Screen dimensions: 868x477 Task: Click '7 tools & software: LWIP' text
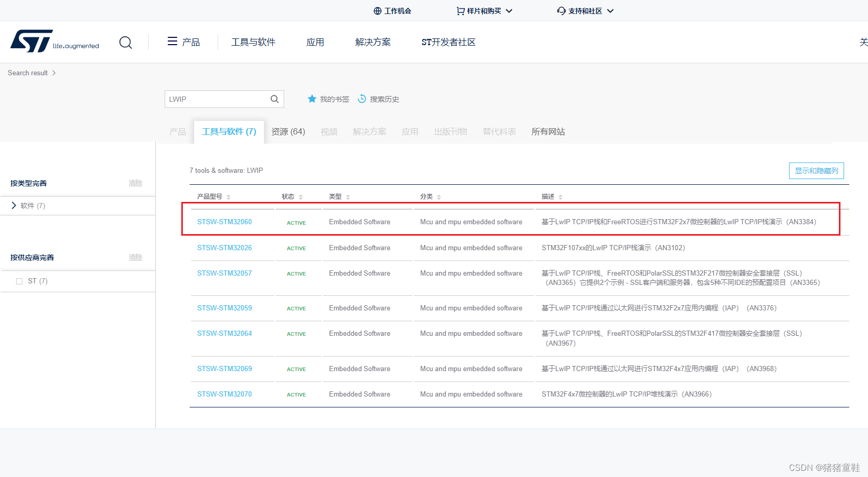pos(226,170)
